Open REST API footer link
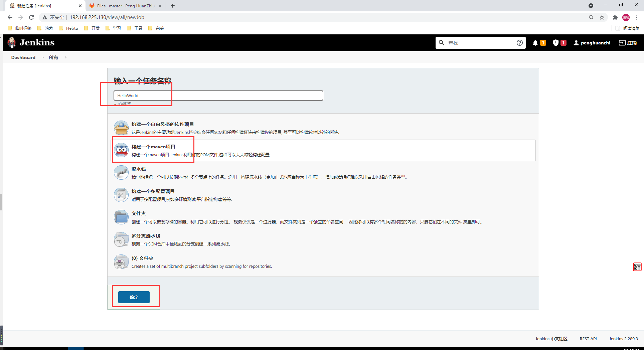This screenshot has height=350, width=644. click(588, 339)
